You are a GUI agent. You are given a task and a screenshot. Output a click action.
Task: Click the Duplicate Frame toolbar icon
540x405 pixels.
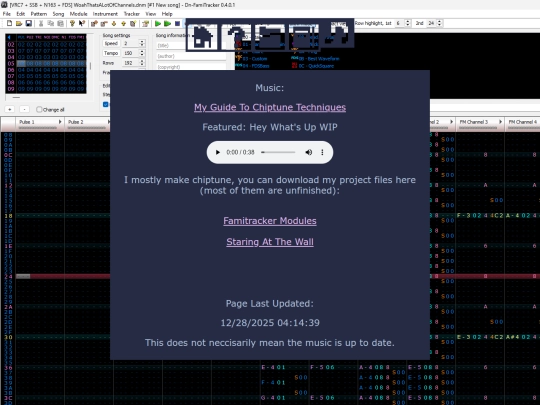point(133,23)
